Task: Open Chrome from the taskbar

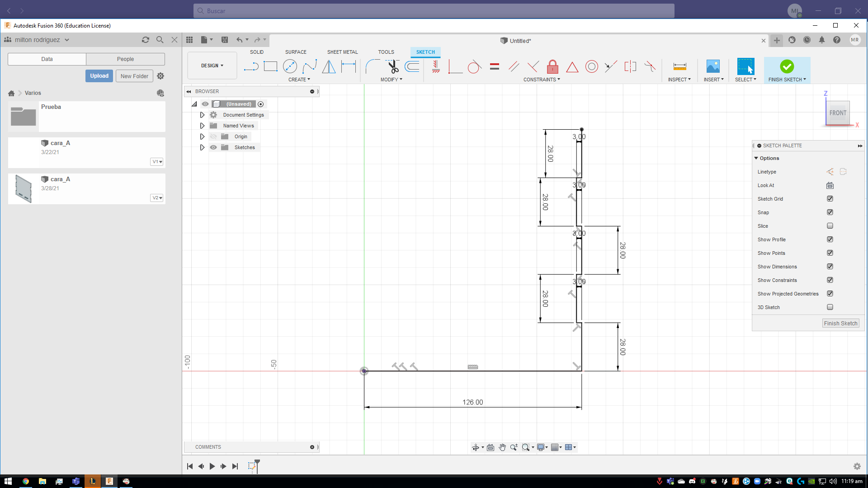Action: 26,481
